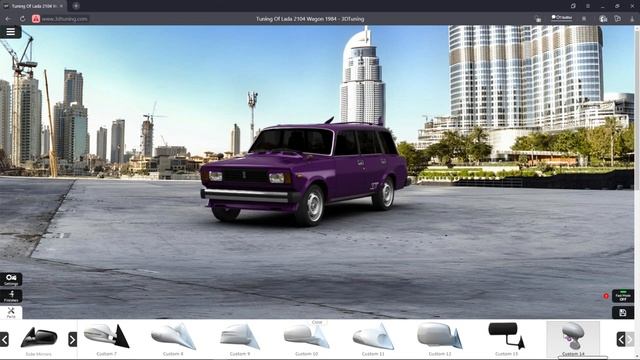Select the Parts tab with tools icon
The image size is (640, 360).
11,313
